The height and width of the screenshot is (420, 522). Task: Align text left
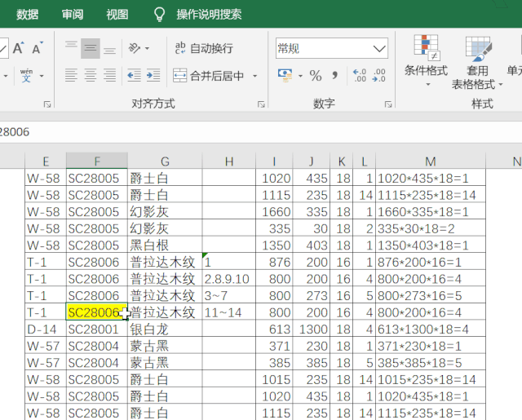point(71,76)
